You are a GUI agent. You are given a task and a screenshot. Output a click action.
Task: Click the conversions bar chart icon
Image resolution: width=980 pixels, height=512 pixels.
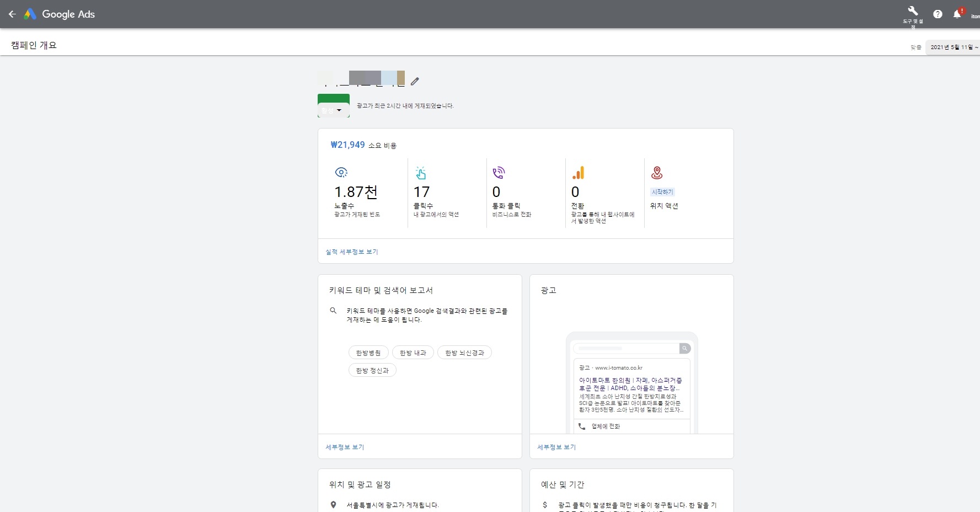coord(578,173)
